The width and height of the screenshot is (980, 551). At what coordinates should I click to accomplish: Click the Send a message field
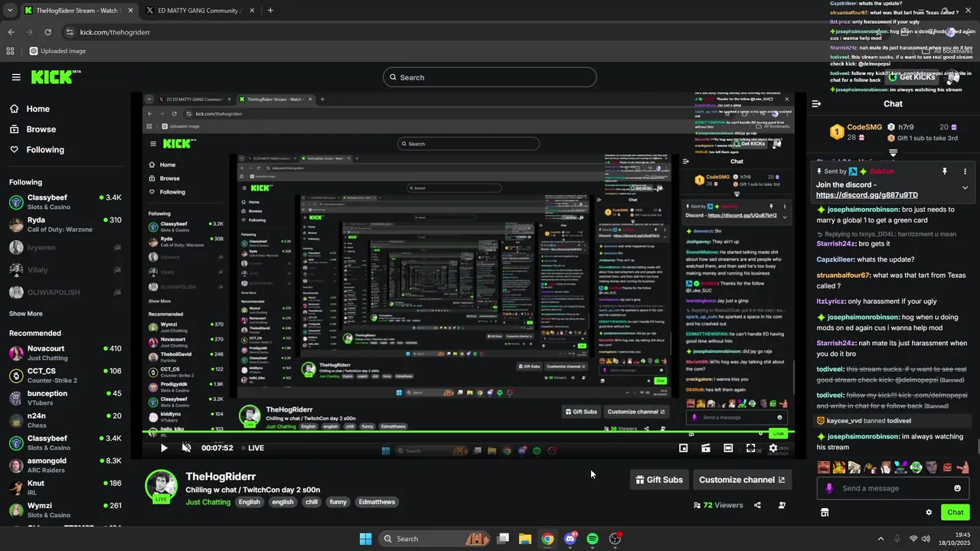tap(892, 488)
